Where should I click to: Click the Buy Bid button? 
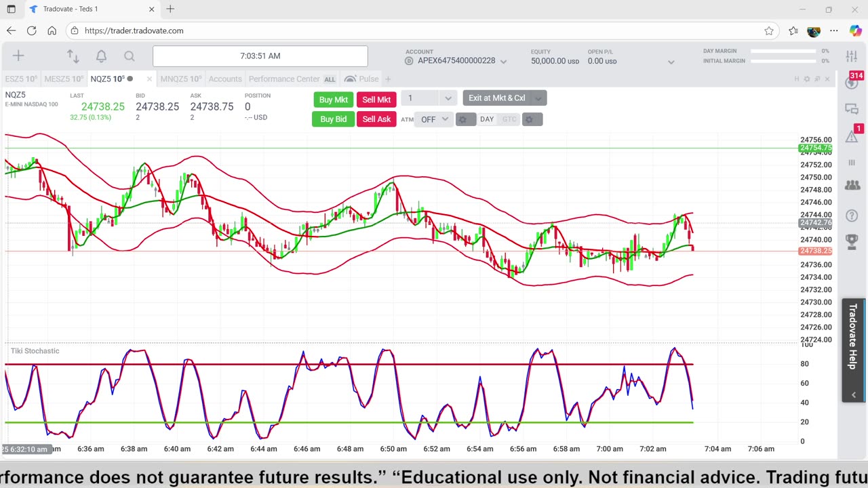tap(334, 119)
